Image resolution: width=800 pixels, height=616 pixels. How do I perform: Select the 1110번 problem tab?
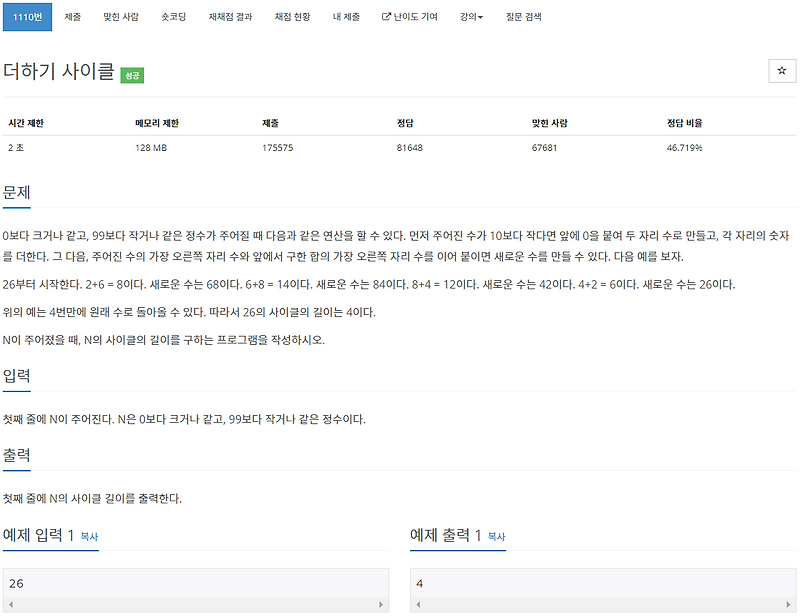point(28,16)
